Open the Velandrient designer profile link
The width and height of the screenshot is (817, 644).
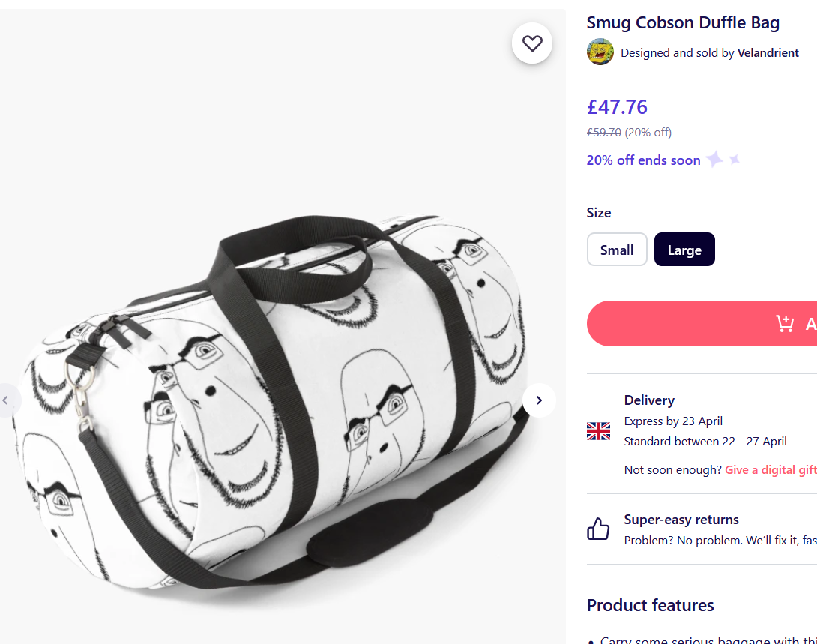[x=768, y=53]
